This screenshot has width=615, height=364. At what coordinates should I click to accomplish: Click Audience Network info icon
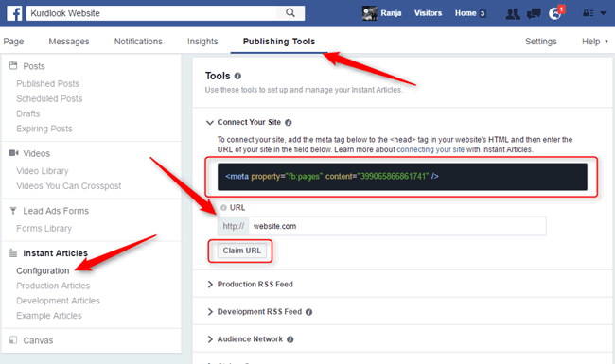coord(290,339)
